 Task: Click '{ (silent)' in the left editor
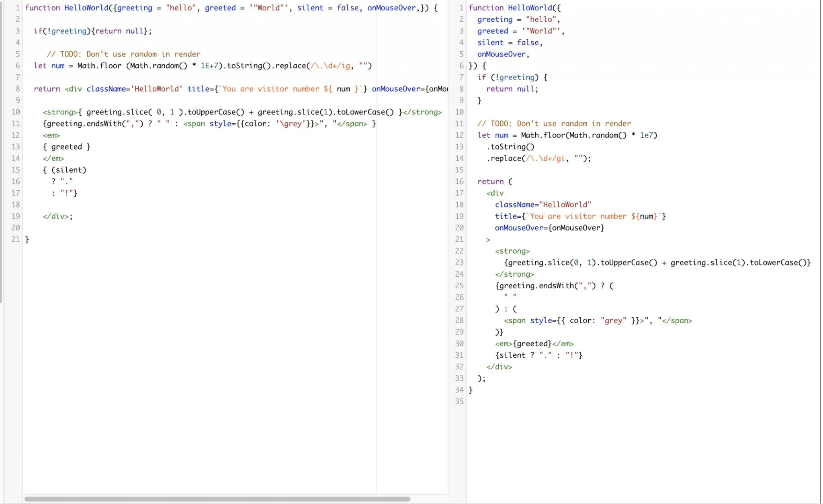[x=64, y=170]
